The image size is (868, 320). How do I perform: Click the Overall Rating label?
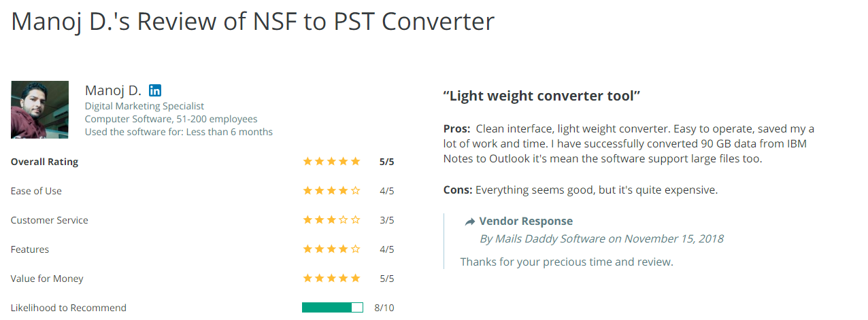pyautogui.click(x=44, y=162)
